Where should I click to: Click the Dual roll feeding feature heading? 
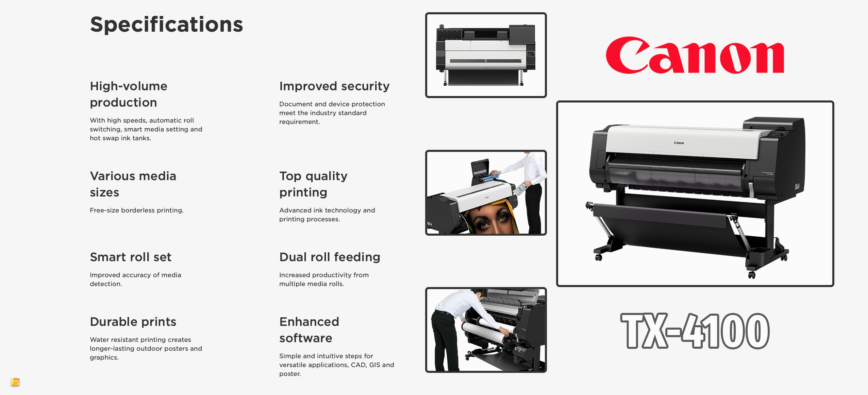click(x=322, y=256)
